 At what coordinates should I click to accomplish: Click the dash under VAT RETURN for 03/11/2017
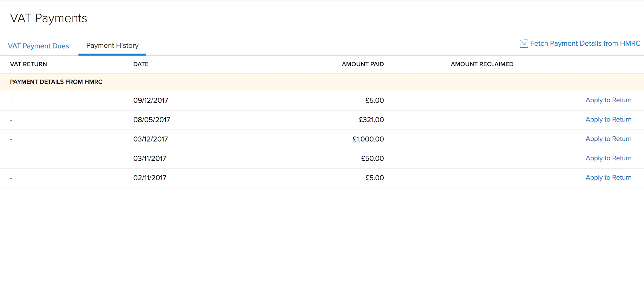coord(11,158)
